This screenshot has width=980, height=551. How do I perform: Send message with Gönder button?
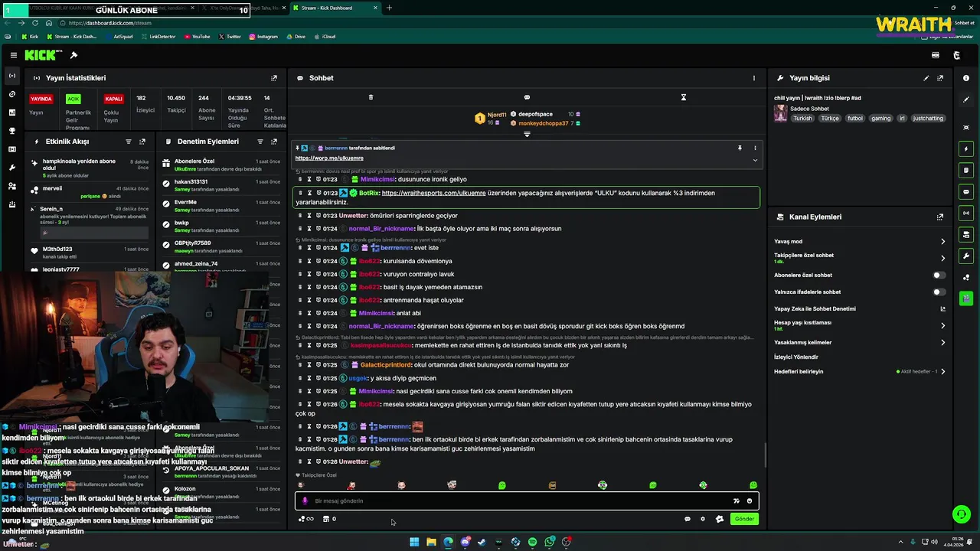(x=744, y=519)
